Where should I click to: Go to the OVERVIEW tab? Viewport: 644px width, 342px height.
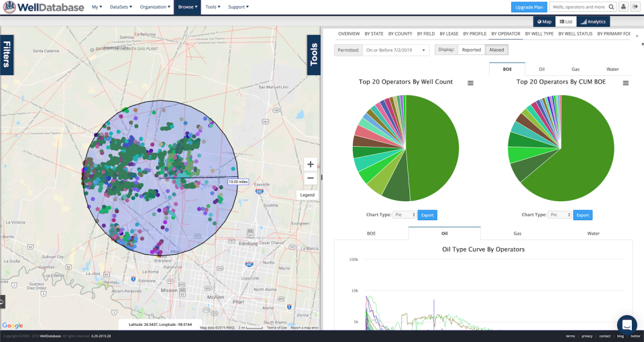(x=349, y=34)
